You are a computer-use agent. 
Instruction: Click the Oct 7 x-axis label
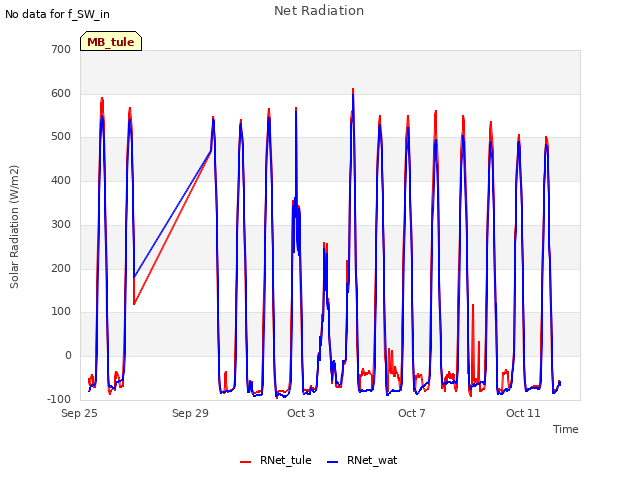coord(412,413)
